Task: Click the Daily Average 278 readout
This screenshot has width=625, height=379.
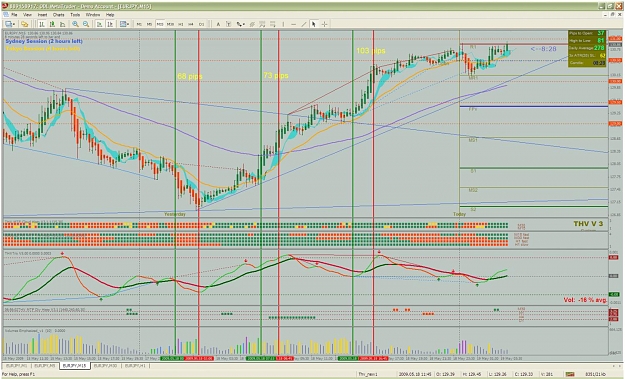Action: pyautogui.click(x=587, y=48)
